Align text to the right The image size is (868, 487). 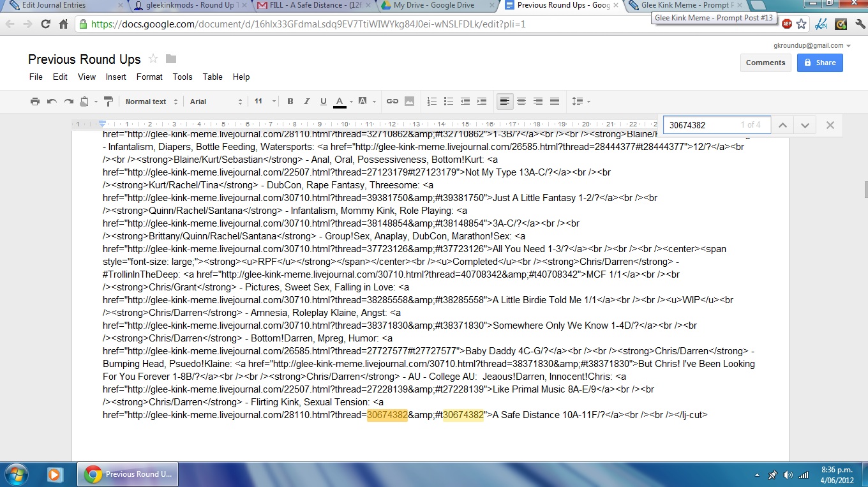tap(538, 101)
